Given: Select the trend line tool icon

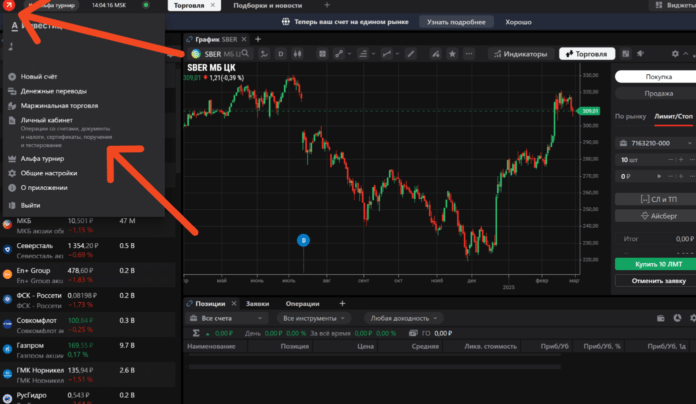Looking at the screenshot, I should click(x=387, y=54).
